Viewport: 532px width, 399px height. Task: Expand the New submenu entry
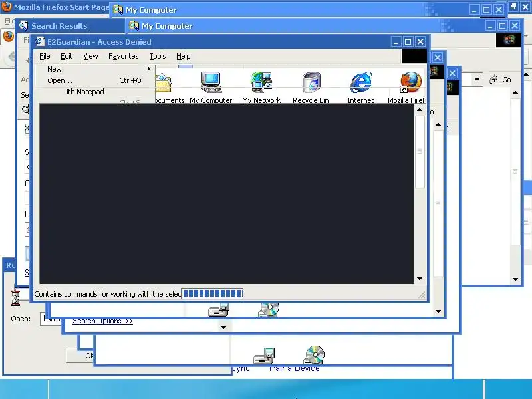pos(95,69)
